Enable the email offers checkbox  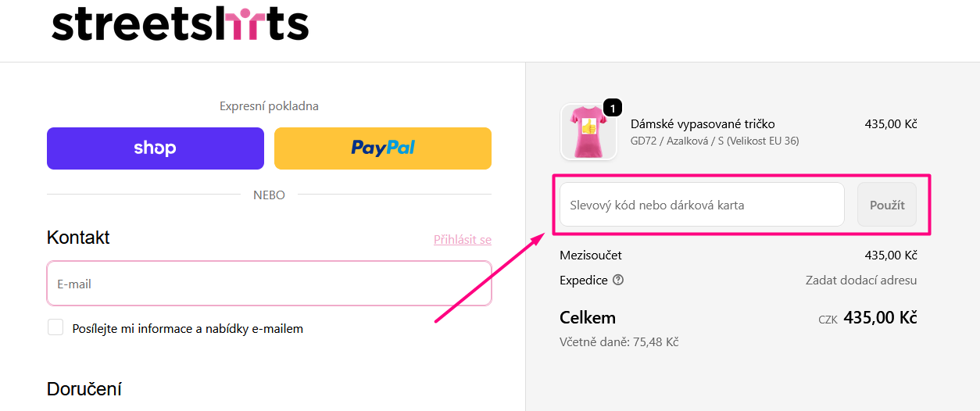pos(55,327)
